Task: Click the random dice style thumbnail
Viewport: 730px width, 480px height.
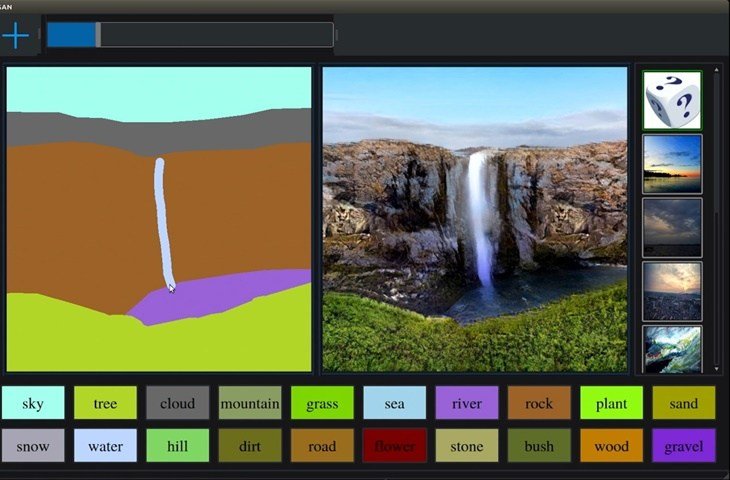Action: pos(672,99)
